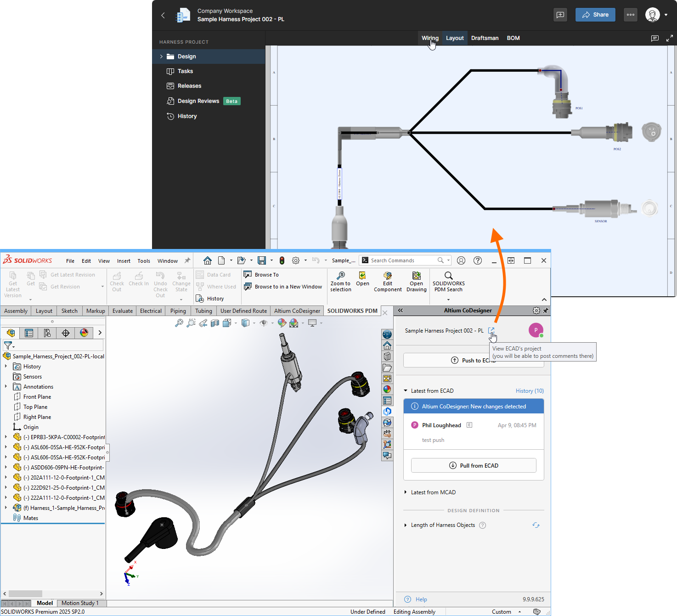
Task: Toggle fullscreen view in workspace viewer
Action: click(670, 38)
